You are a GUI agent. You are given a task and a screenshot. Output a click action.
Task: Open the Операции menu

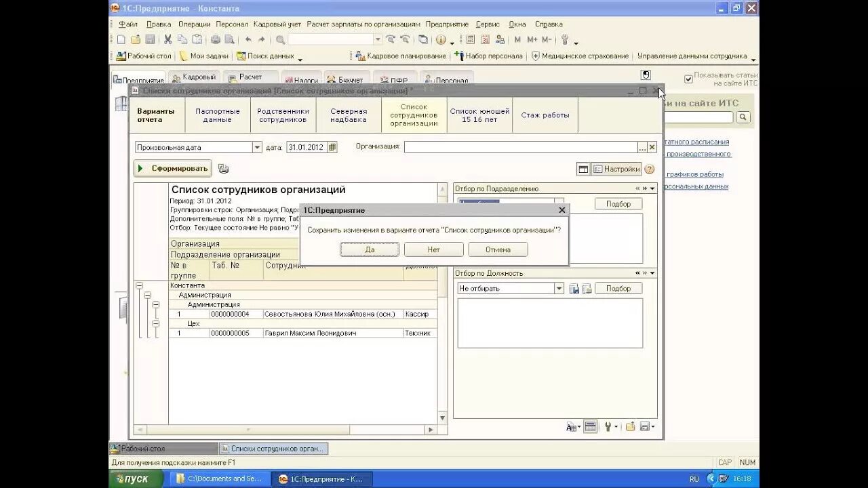(195, 24)
